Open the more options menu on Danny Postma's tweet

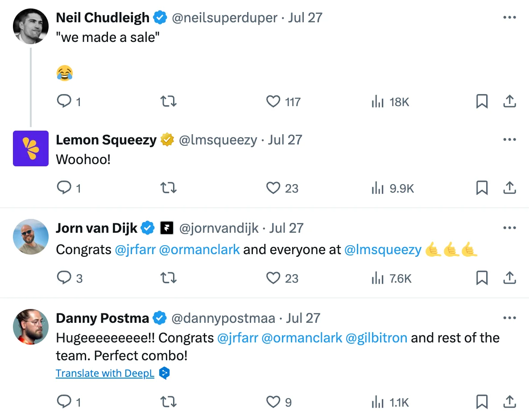pyautogui.click(x=509, y=317)
